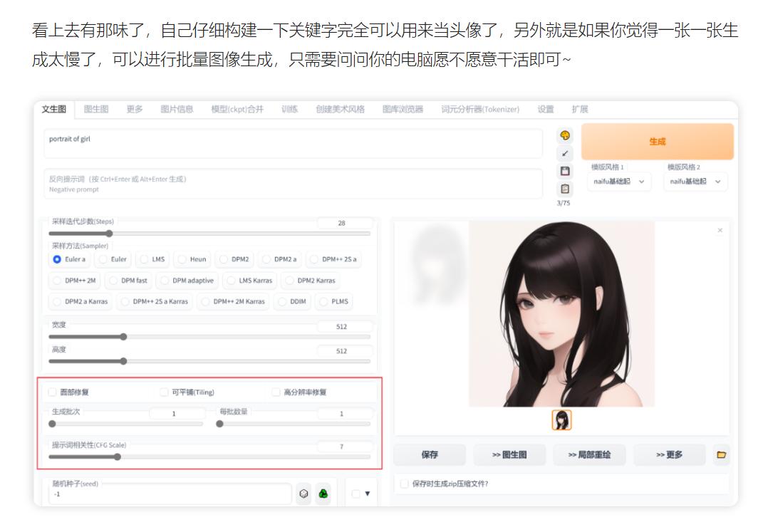The height and width of the screenshot is (532, 768).
Task: Click the green recycle icon to reuse the seed
Action: click(x=323, y=494)
